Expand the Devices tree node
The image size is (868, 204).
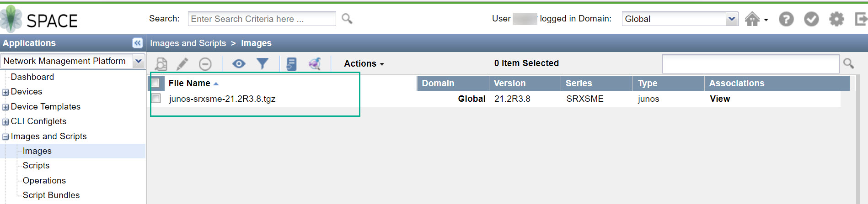tap(5, 92)
